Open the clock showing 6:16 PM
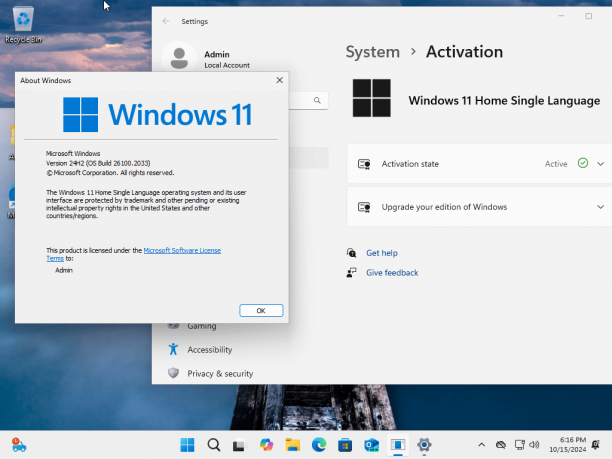 point(568,445)
